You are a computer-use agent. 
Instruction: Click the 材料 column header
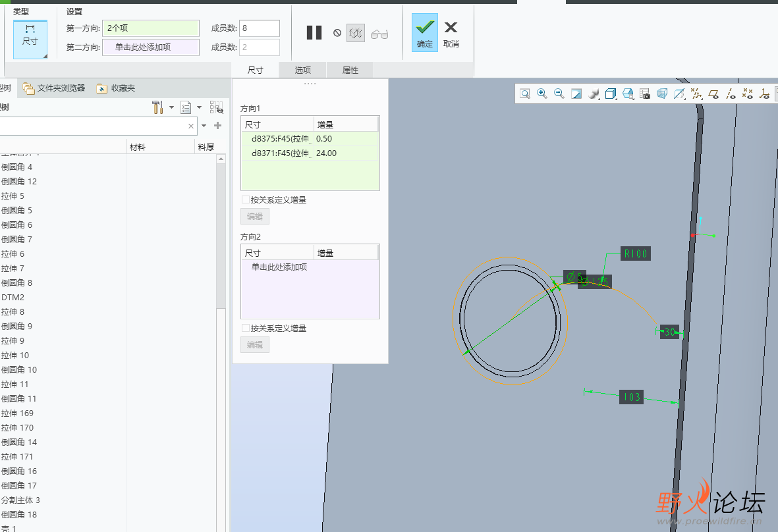[160, 147]
